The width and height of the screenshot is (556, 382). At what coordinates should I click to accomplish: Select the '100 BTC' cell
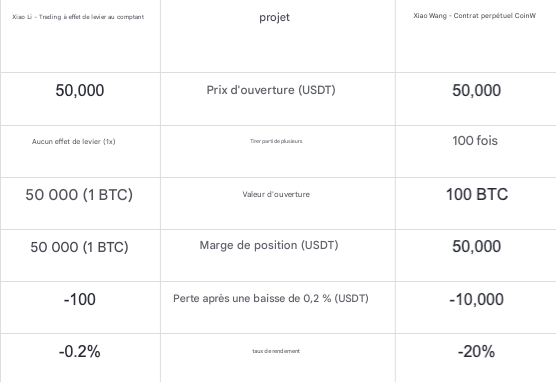[x=477, y=195]
